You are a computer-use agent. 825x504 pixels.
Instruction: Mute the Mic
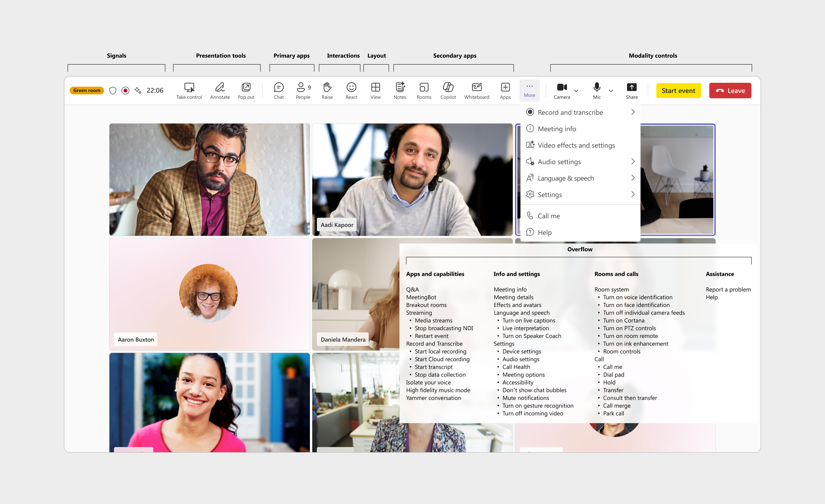[x=597, y=91]
